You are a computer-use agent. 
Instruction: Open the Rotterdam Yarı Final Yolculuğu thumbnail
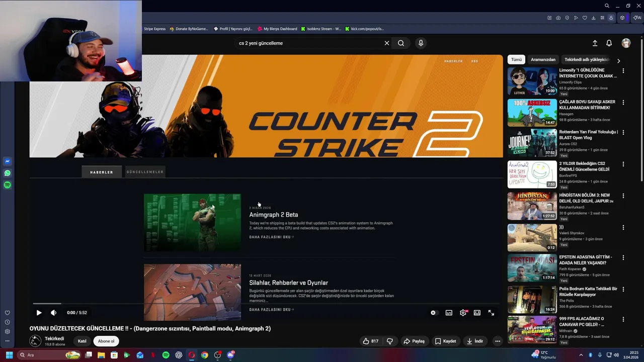532,143
